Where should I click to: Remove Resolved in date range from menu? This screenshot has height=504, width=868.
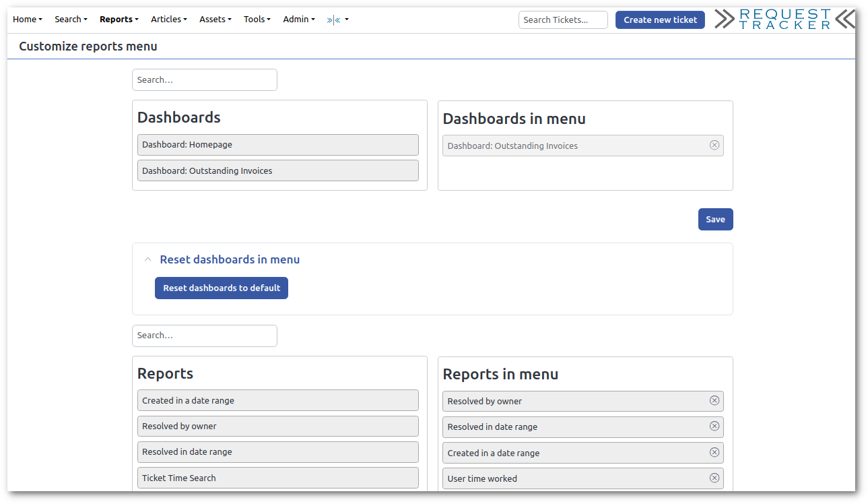[x=714, y=426]
